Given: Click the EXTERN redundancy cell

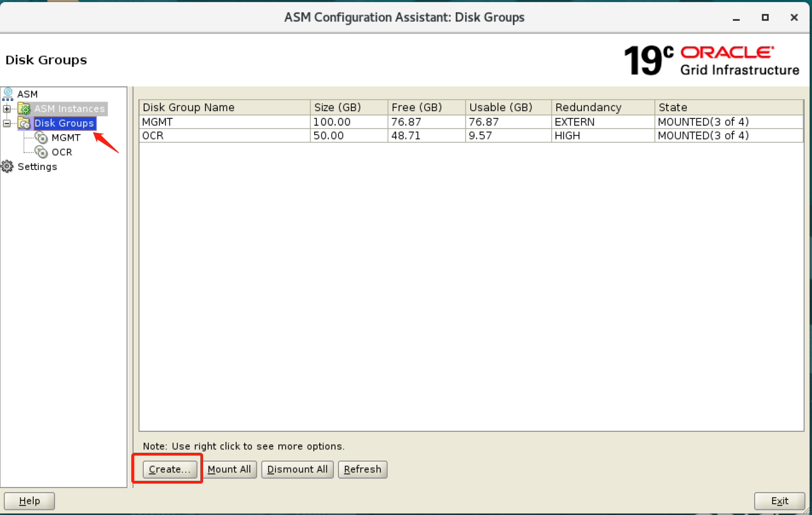Looking at the screenshot, I should click(x=603, y=122).
